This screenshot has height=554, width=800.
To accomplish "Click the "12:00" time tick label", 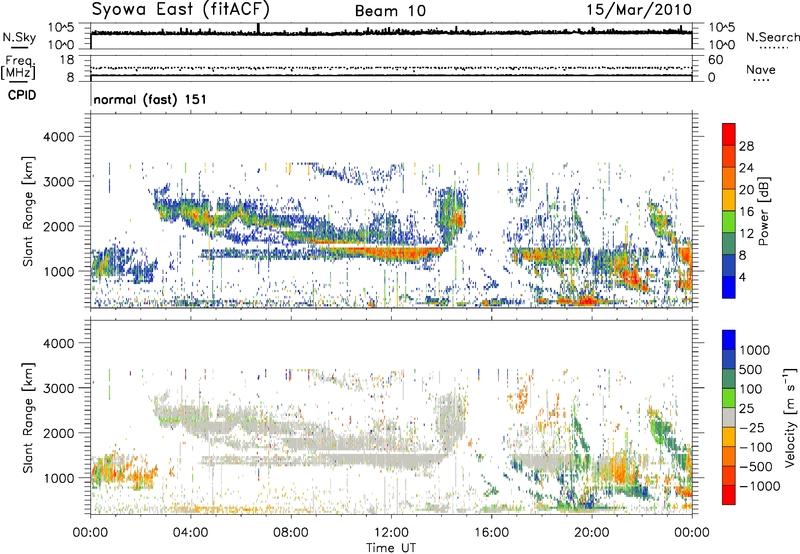I will click(x=391, y=533).
